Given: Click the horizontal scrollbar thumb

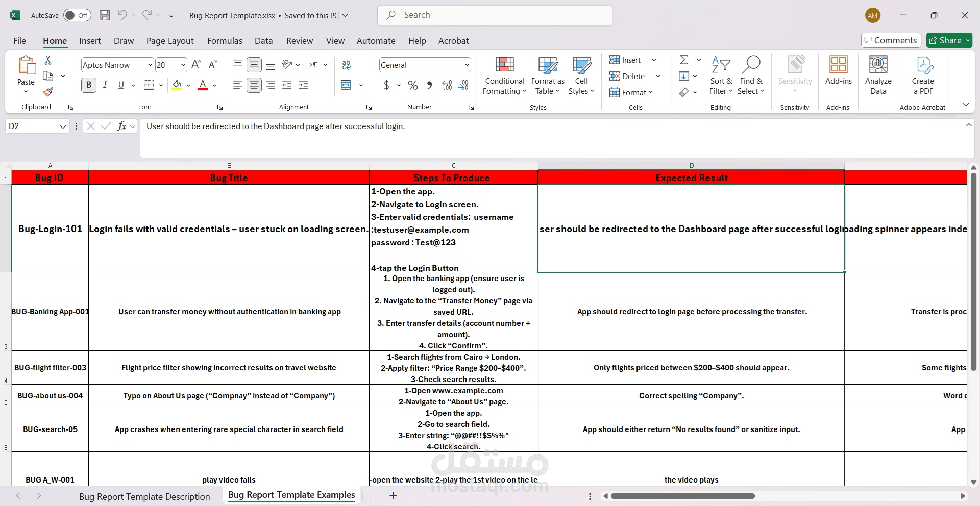Looking at the screenshot, I should pos(683,496).
